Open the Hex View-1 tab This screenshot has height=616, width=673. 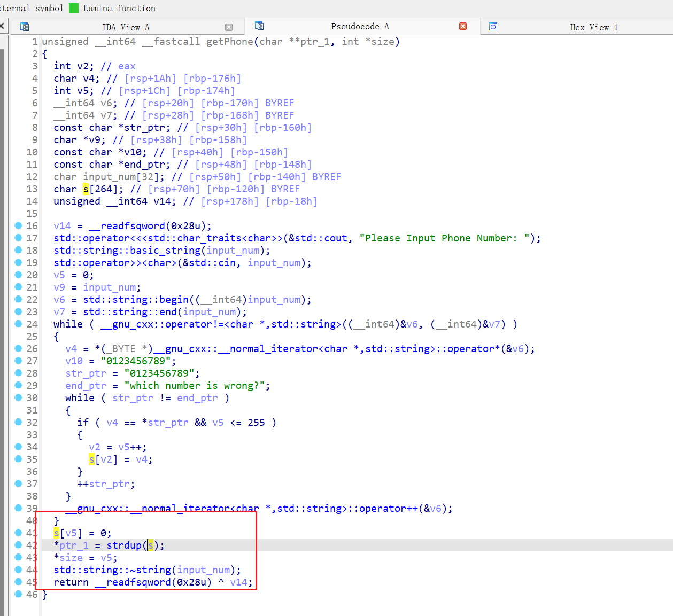tap(594, 27)
